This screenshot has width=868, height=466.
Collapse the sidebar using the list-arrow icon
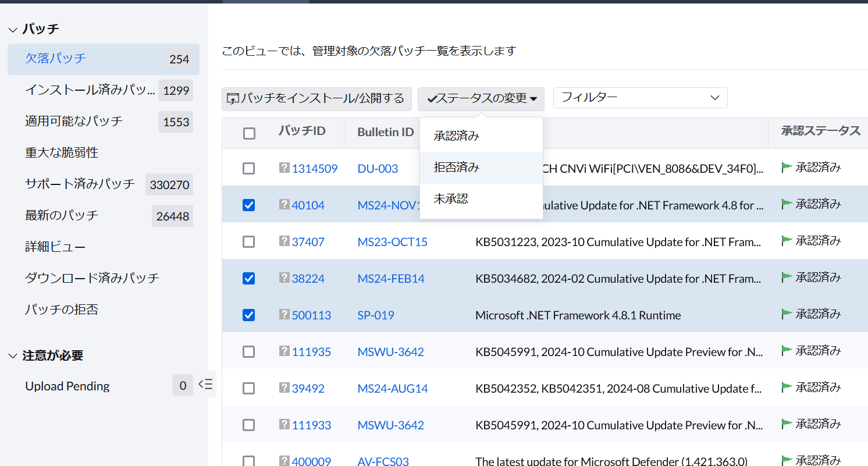[x=206, y=384]
